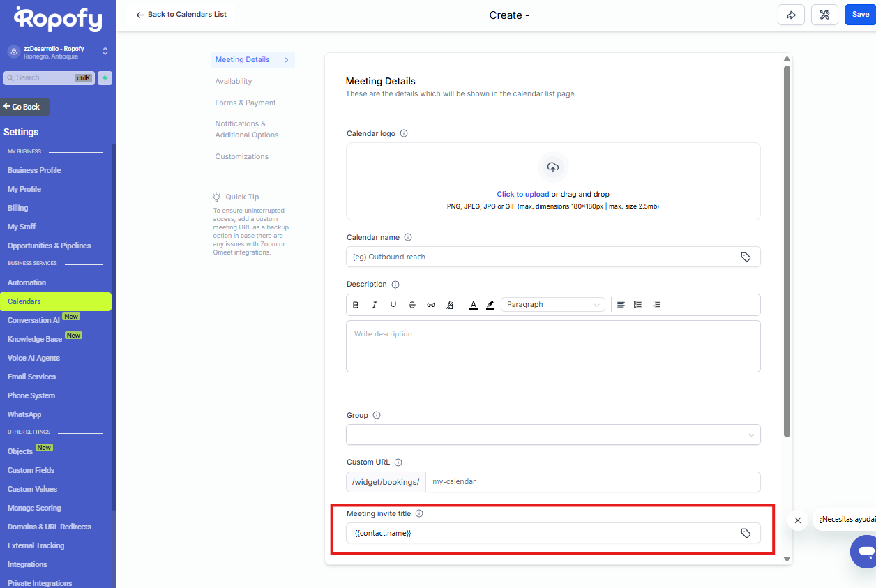Switch to the Availability section

tap(234, 81)
